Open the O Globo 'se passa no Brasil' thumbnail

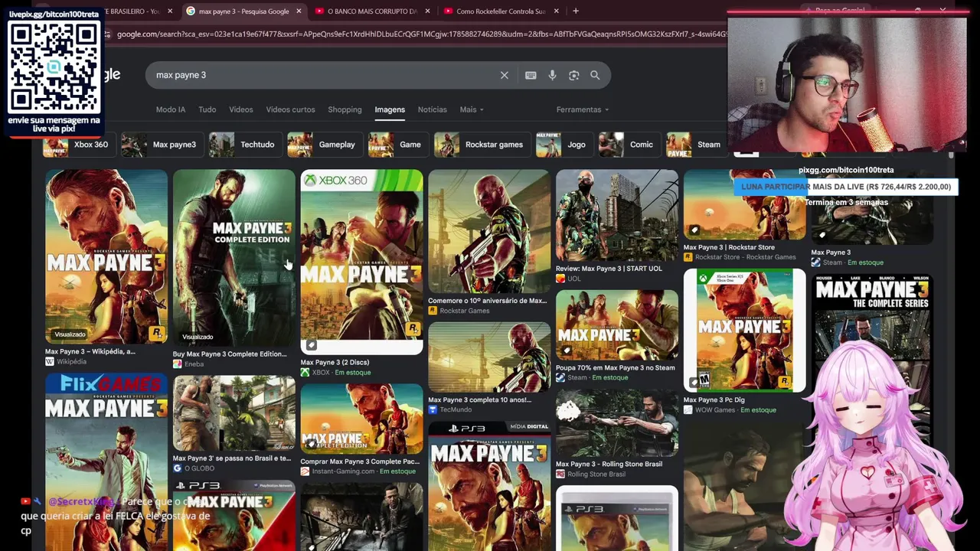tap(234, 413)
